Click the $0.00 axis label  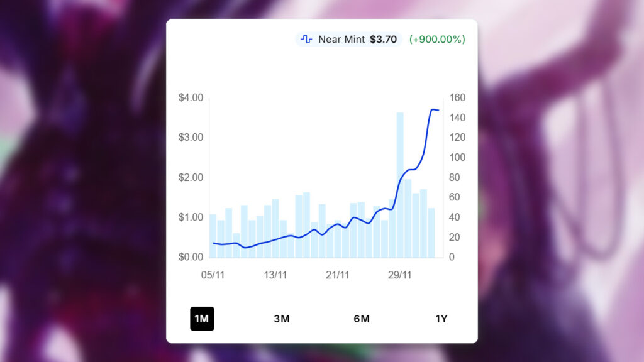tap(190, 256)
